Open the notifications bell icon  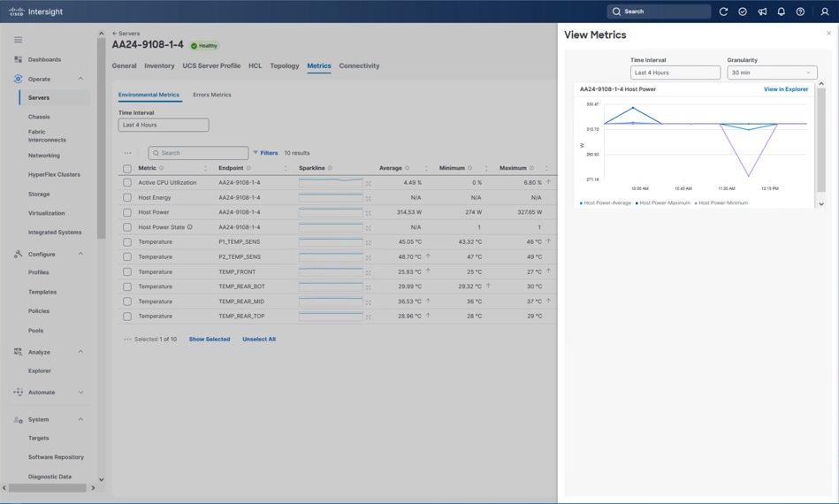[781, 11]
